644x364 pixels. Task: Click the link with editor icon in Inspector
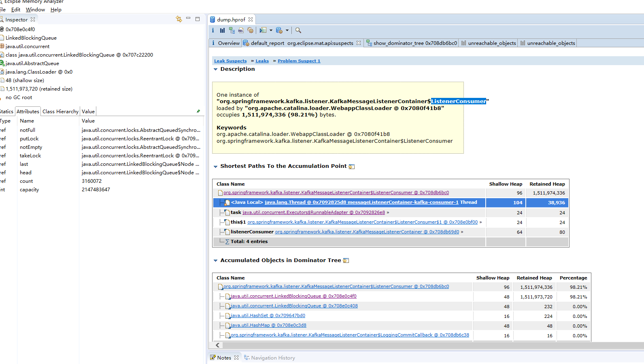(179, 19)
